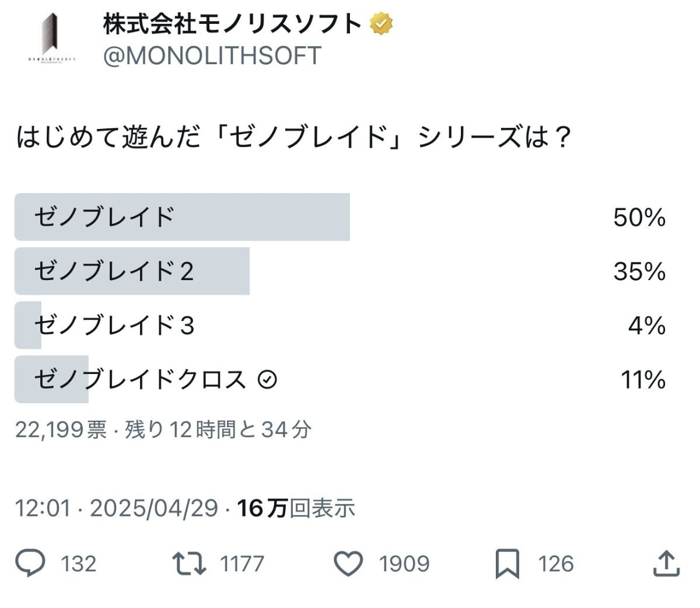
Task: Open the 株式会社モノリスソフト display name
Action: tap(232, 24)
